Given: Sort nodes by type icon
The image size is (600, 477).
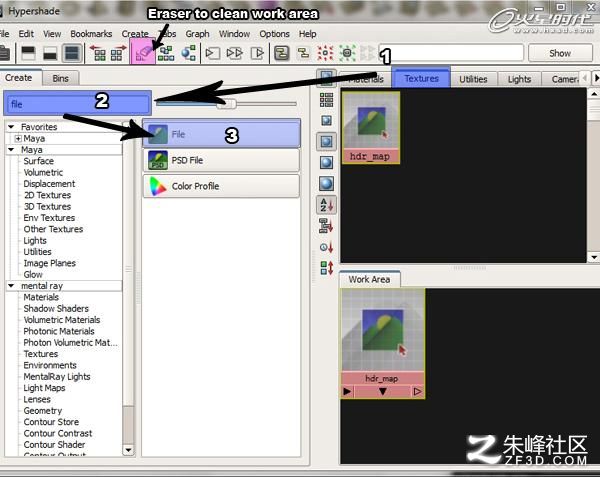Looking at the screenshot, I should click(326, 226).
